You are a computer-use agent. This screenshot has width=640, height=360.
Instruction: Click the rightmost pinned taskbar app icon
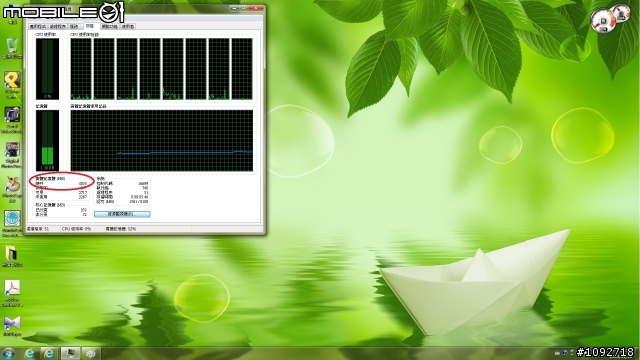(x=91, y=353)
